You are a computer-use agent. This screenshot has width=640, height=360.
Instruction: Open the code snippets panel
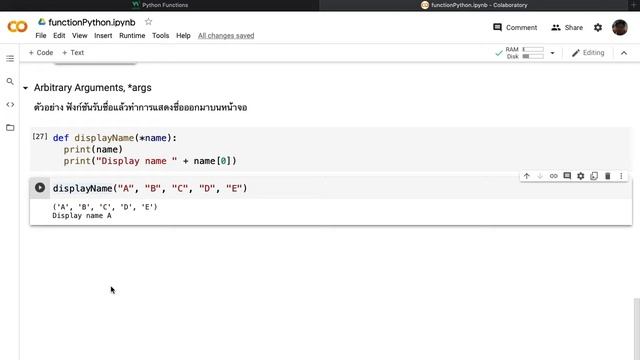pyautogui.click(x=10, y=104)
